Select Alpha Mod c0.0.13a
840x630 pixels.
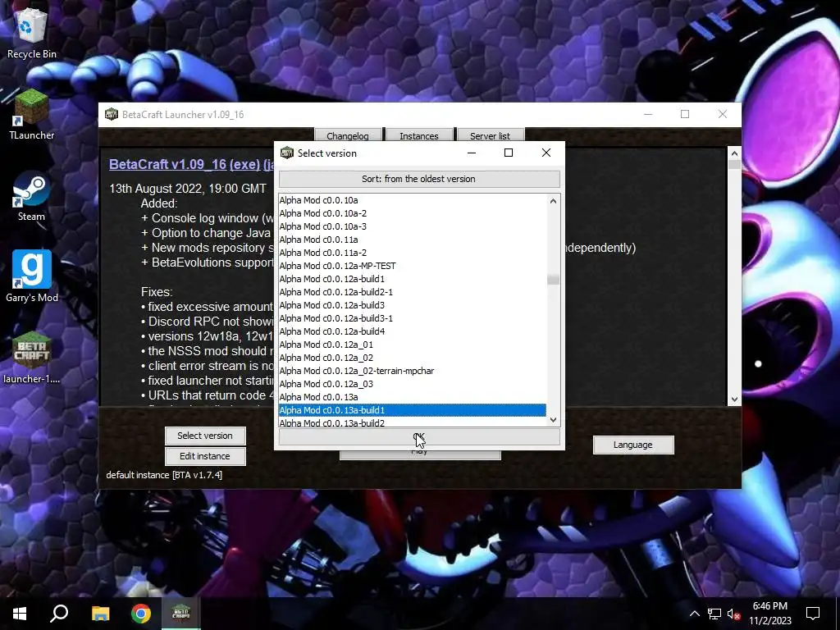(413, 397)
